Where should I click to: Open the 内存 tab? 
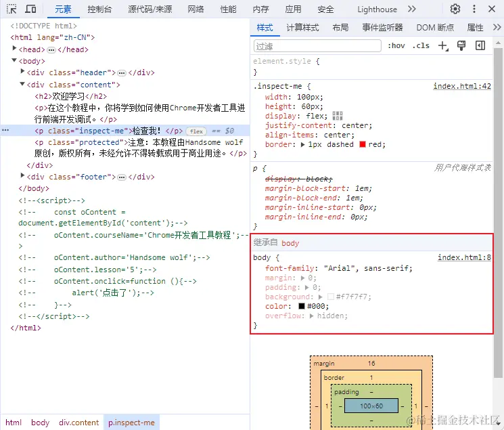click(x=260, y=9)
